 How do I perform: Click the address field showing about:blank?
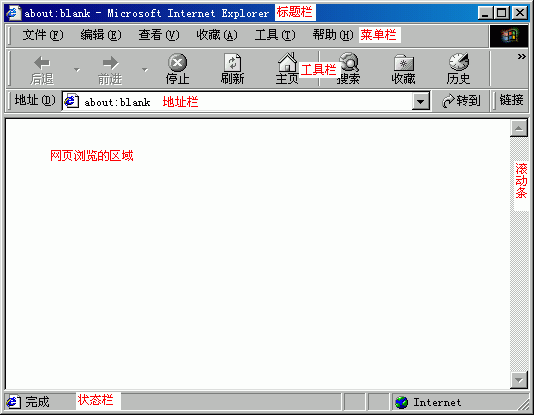237,101
